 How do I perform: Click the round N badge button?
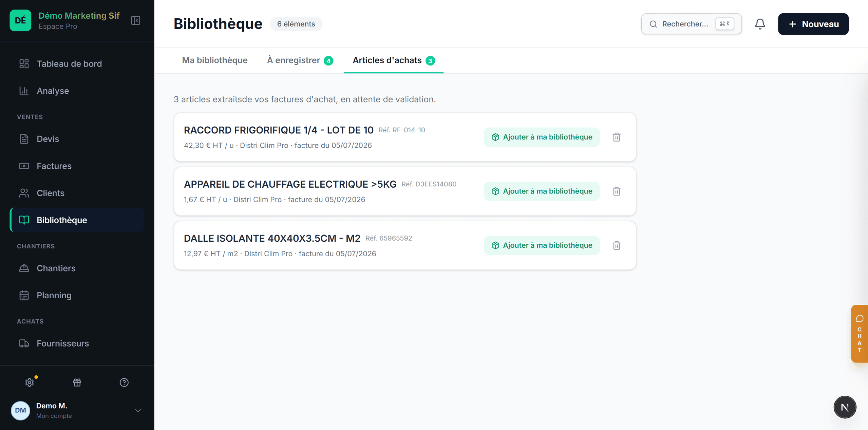(845, 407)
